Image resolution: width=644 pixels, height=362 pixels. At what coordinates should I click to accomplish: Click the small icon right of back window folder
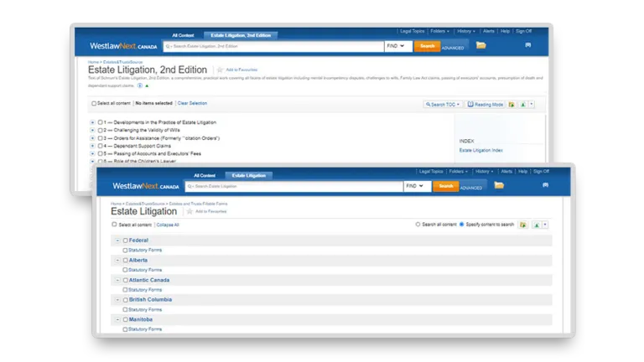[x=528, y=45]
